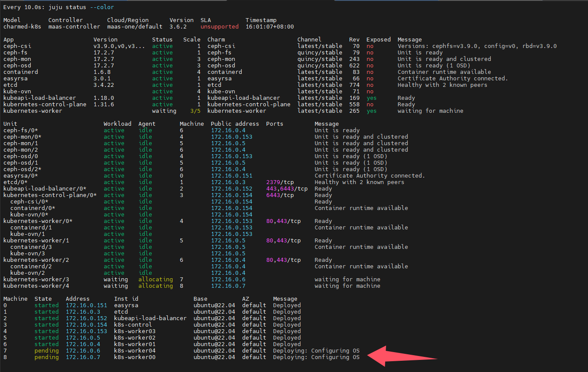Select inst id 'k8s-control'
The image size is (588, 372).
(133, 325)
